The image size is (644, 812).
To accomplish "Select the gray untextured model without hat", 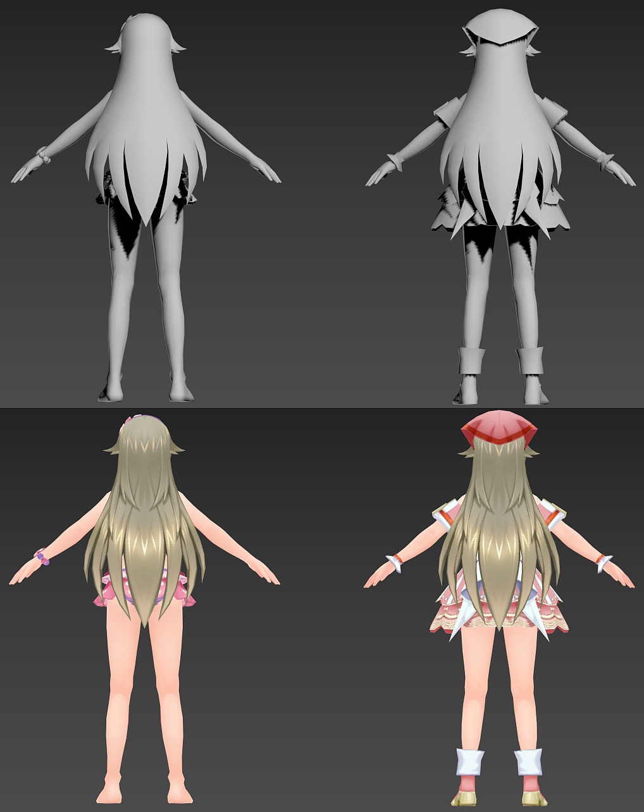I will (146, 209).
